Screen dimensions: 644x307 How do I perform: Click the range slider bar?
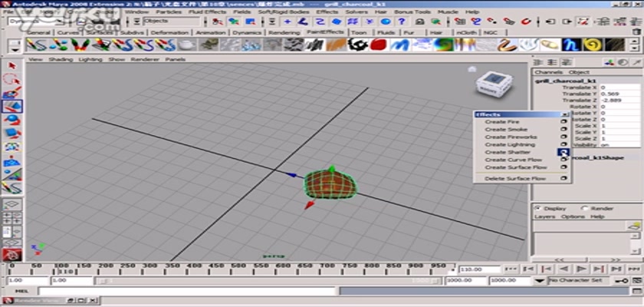(x=268, y=281)
